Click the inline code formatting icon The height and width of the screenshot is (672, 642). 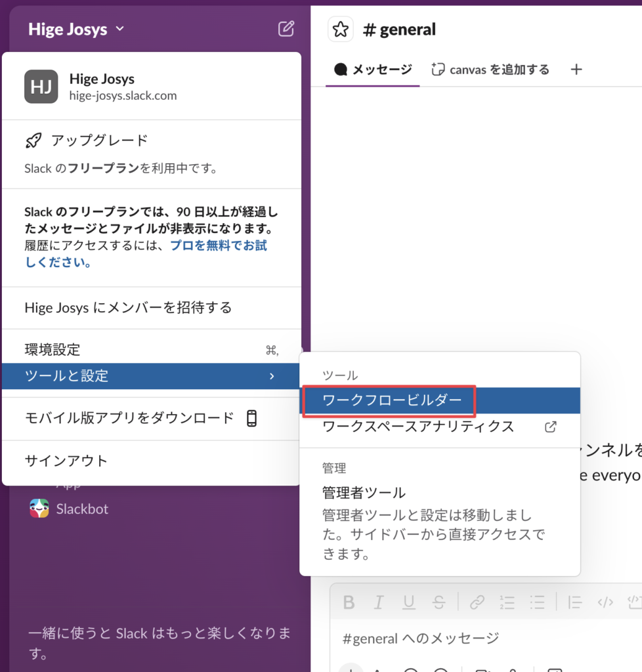click(x=605, y=602)
